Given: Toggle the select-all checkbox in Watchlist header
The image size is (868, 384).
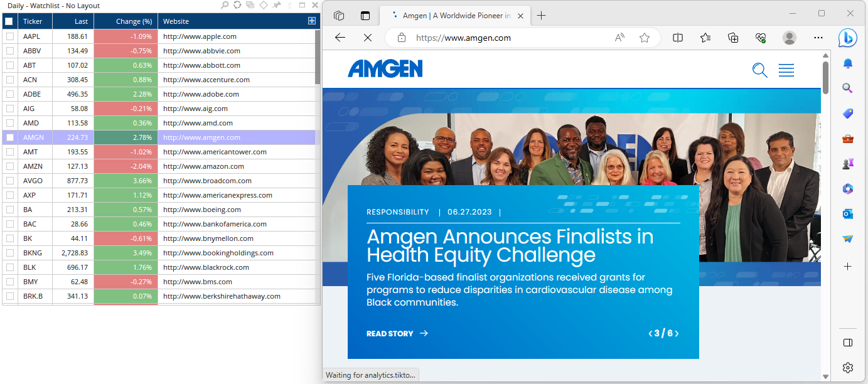Looking at the screenshot, I should (x=9, y=21).
